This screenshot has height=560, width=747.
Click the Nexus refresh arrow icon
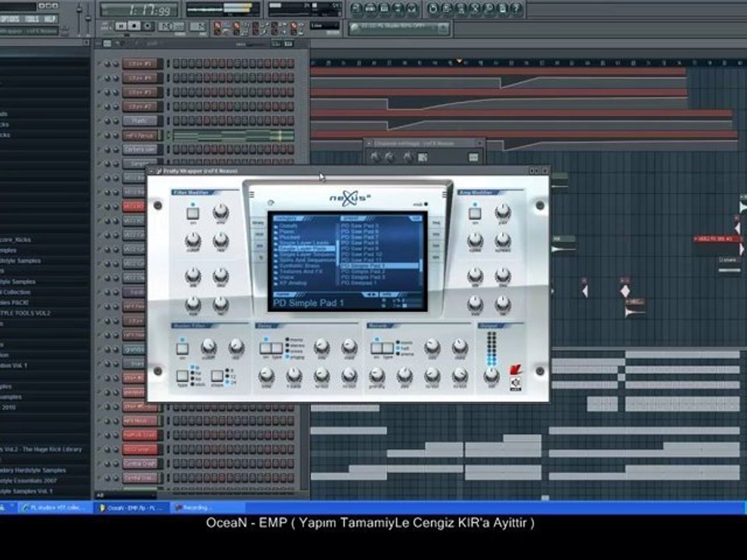(x=271, y=203)
